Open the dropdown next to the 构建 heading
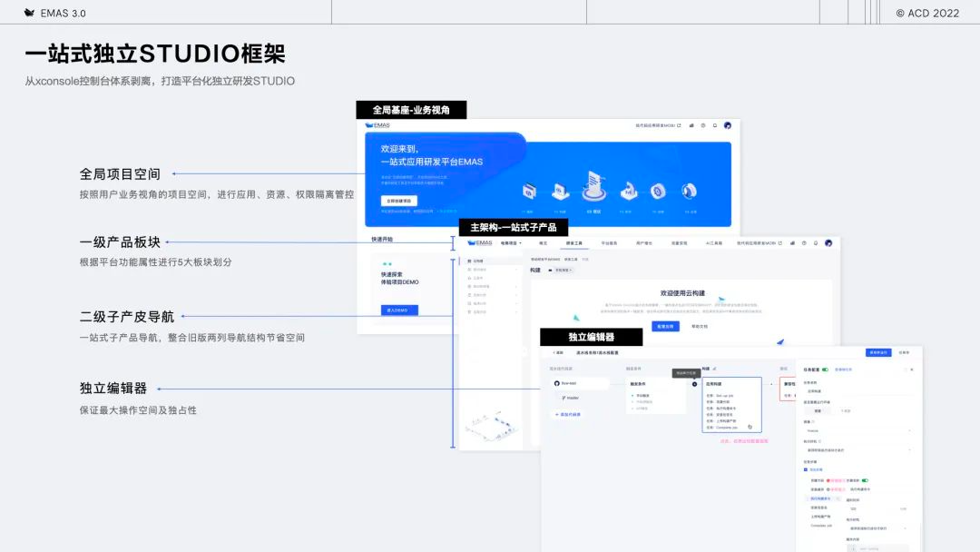The image size is (980, 552). 562,270
